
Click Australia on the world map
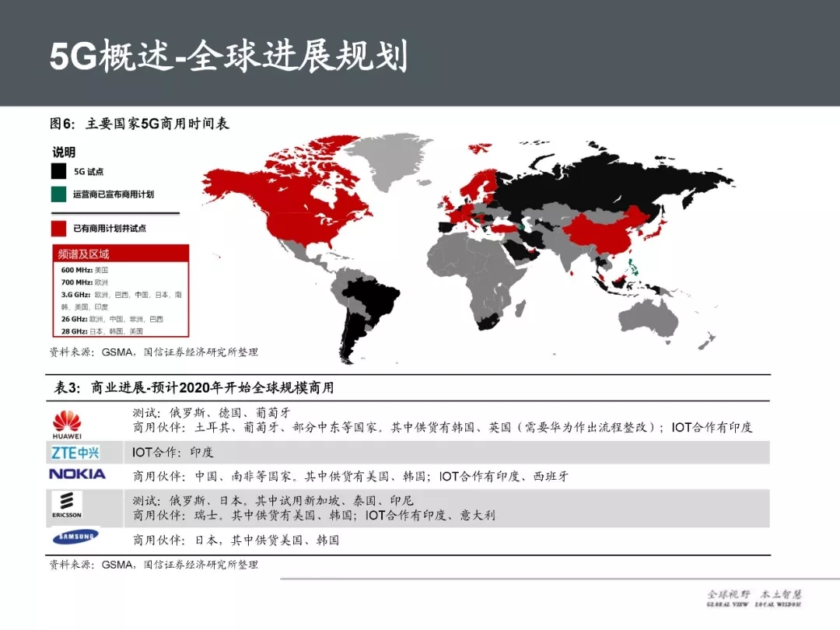649,319
